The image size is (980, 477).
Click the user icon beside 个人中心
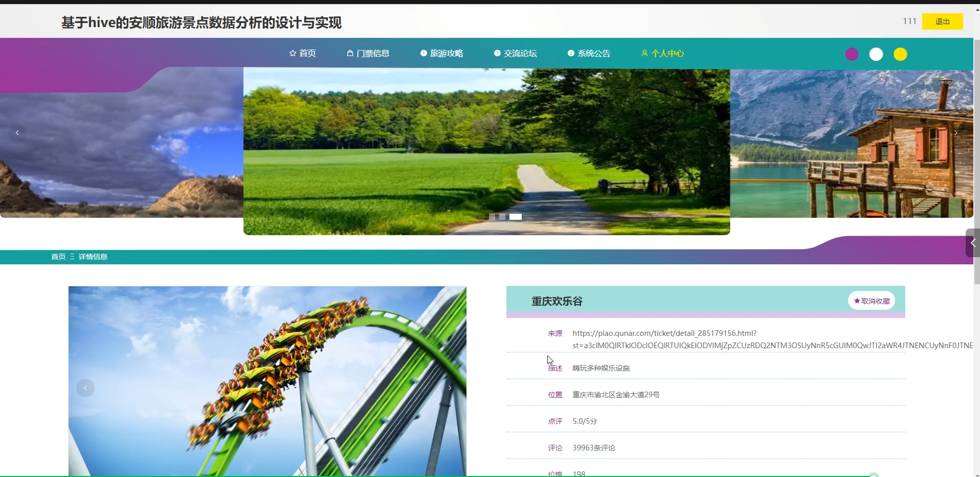pos(644,53)
